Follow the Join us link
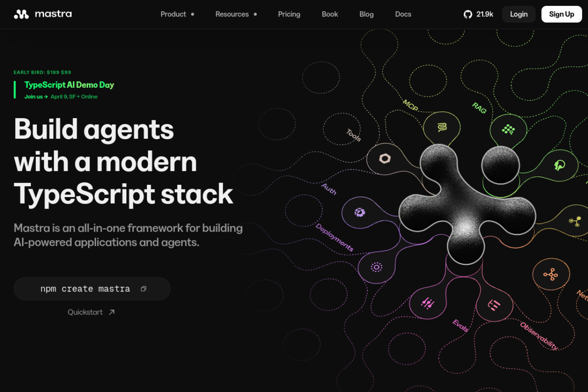The image size is (588, 392). (36, 97)
